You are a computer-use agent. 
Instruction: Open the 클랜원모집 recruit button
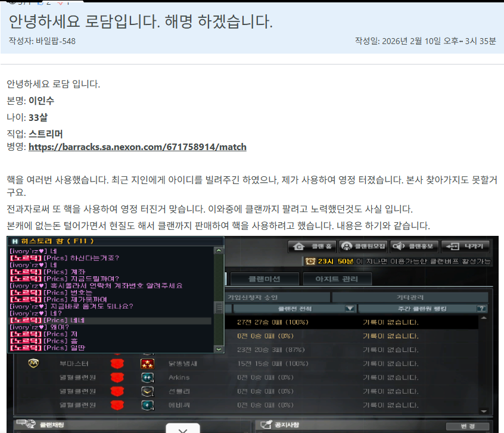[362, 246]
